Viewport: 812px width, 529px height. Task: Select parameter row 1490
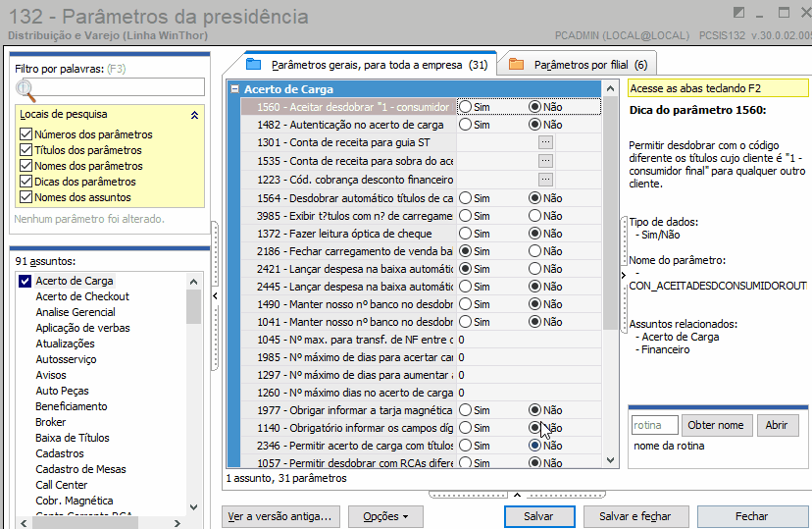[x=421, y=304]
